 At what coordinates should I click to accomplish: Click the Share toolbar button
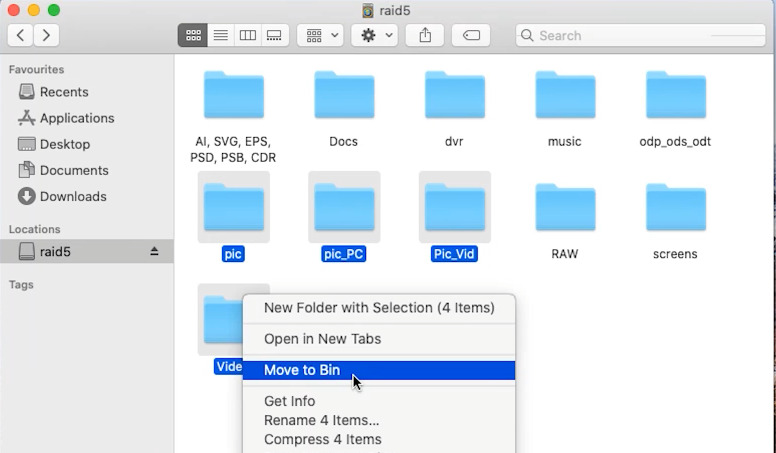pos(425,35)
